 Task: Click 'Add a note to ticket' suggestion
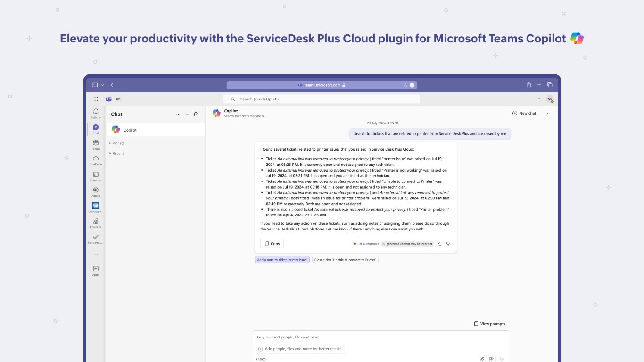(x=282, y=260)
